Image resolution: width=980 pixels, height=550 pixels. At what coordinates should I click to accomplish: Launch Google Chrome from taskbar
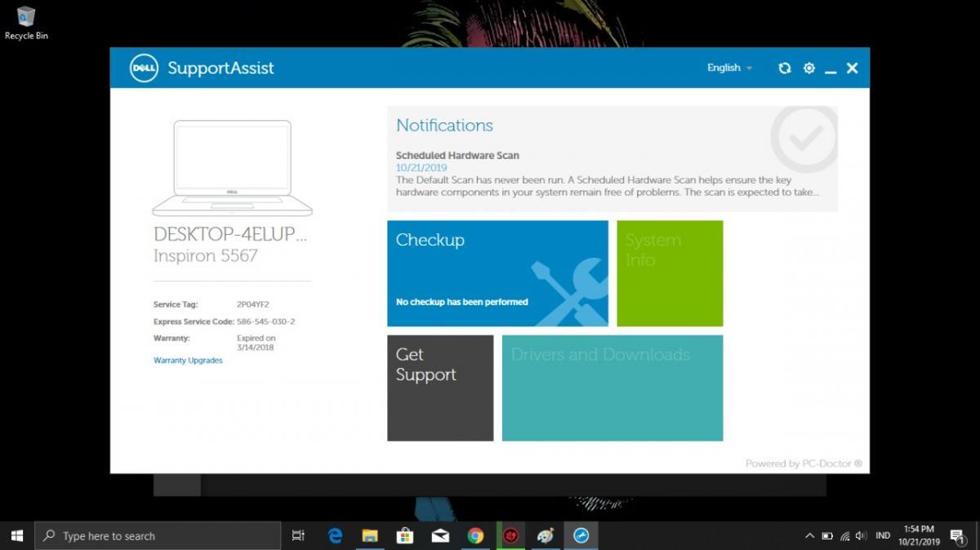click(x=475, y=536)
